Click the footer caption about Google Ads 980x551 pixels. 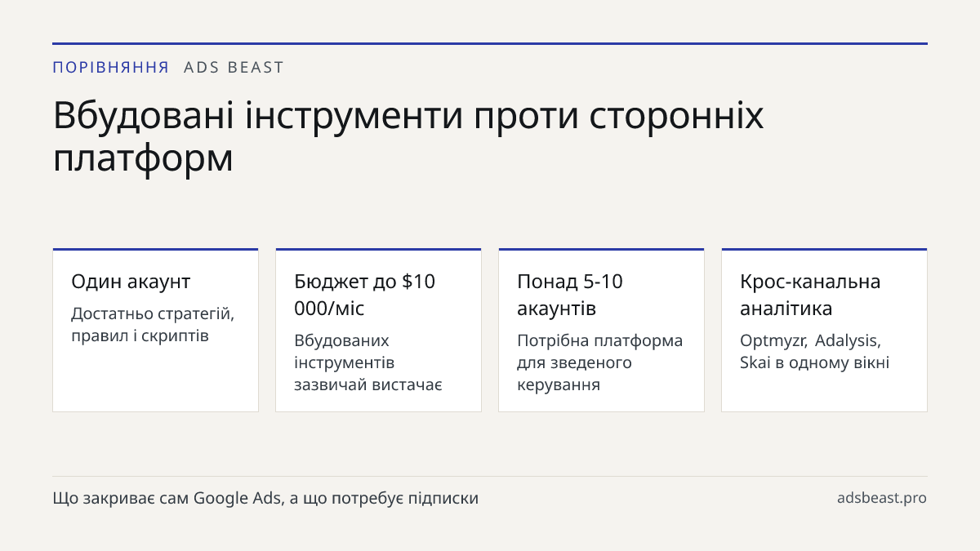click(265, 498)
